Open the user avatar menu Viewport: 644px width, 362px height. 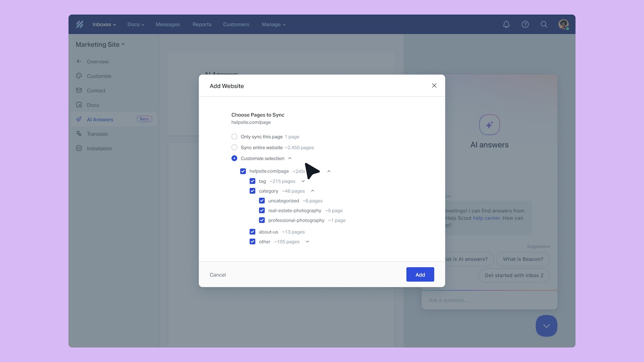pos(563,25)
